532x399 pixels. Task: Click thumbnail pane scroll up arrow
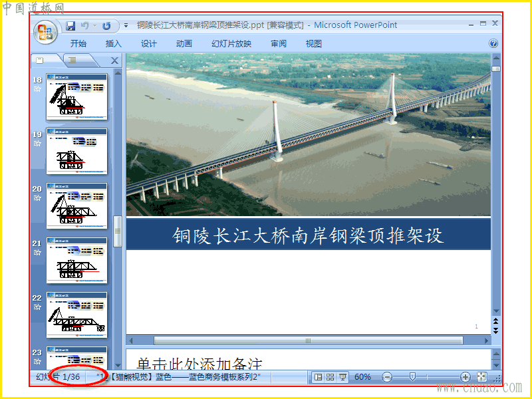[x=118, y=73]
